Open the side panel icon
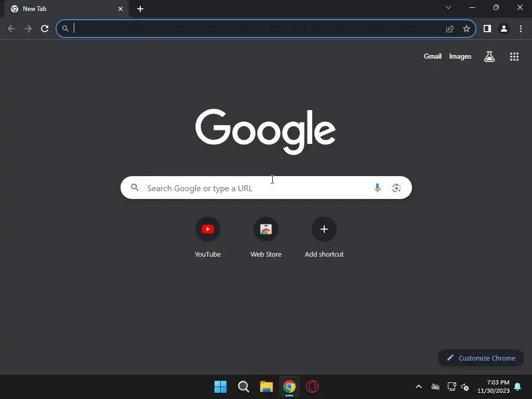The width and height of the screenshot is (532, 399). click(x=487, y=29)
